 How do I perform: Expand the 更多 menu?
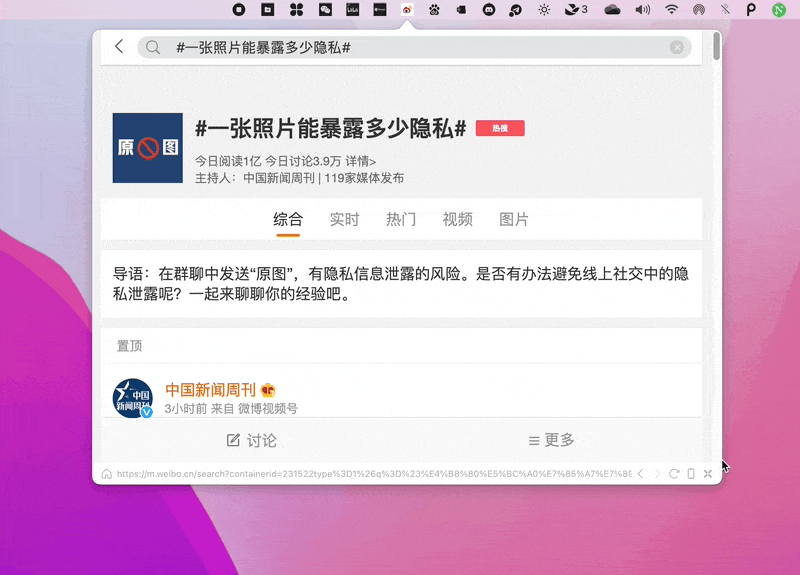[551, 440]
